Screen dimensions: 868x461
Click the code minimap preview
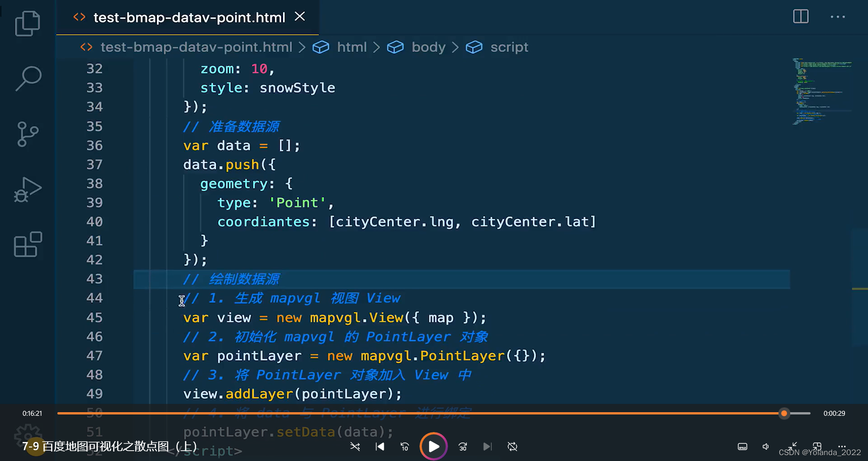pyautogui.click(x=822, y=91)
